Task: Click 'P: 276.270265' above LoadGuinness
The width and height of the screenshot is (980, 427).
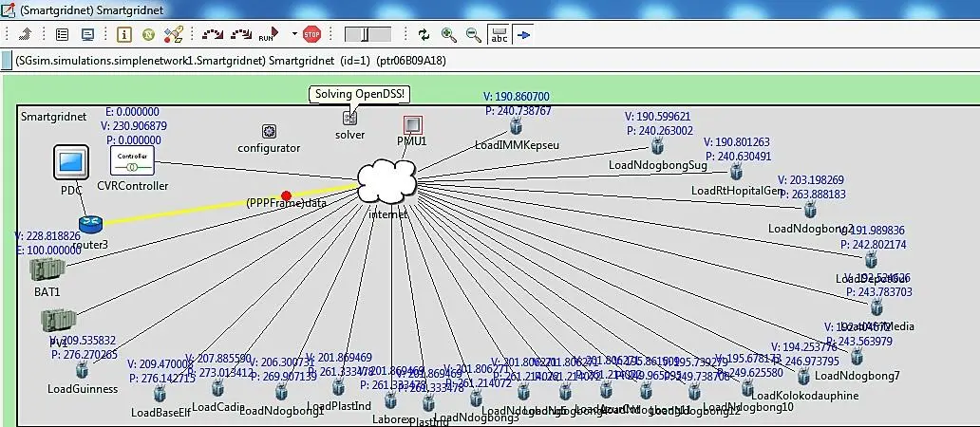Action: pyautogui.click(x=85, y=354)
